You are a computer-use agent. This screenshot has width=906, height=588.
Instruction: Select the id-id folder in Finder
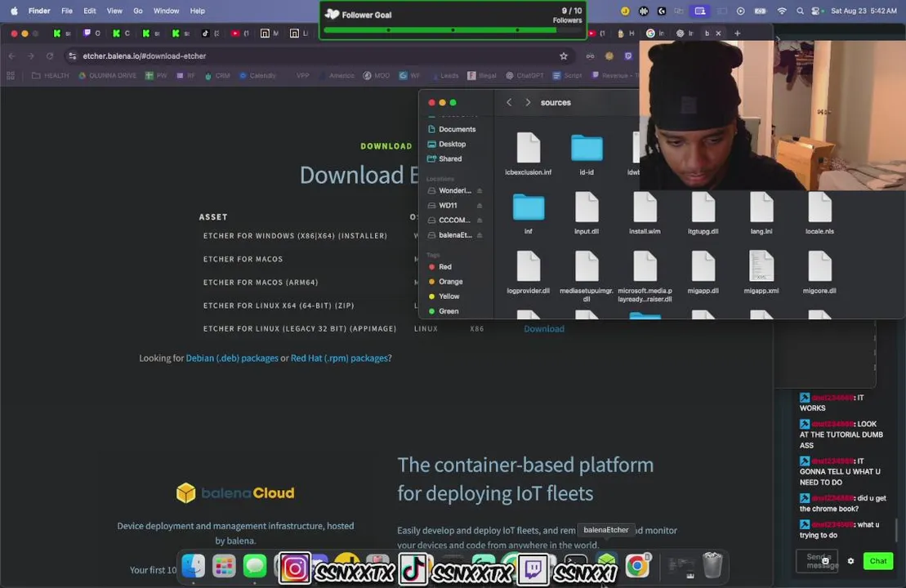[587, 154]
